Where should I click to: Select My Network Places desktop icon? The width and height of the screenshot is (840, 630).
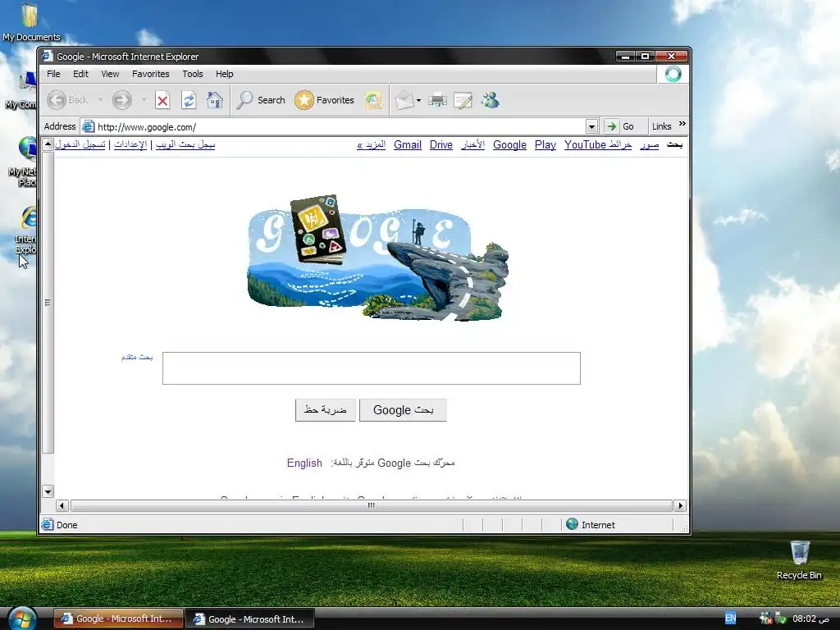pyautogui.click(x=22, y=162)
